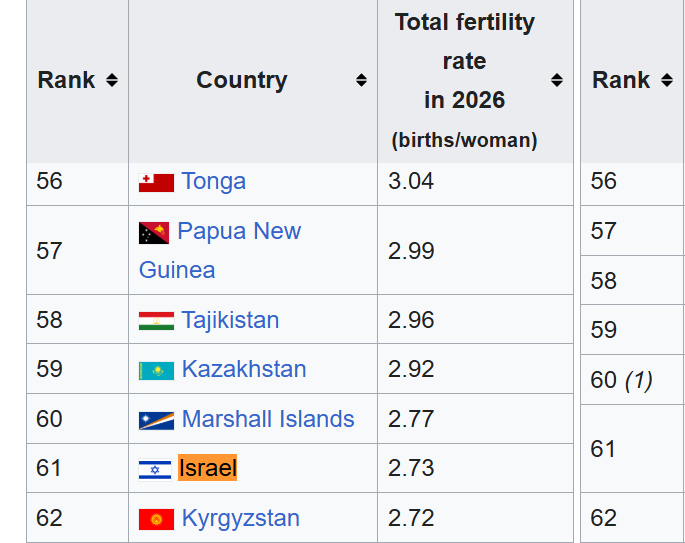Click the highlighted Israel text
This screenshot has height=543, width=685.
click(208, 468)
